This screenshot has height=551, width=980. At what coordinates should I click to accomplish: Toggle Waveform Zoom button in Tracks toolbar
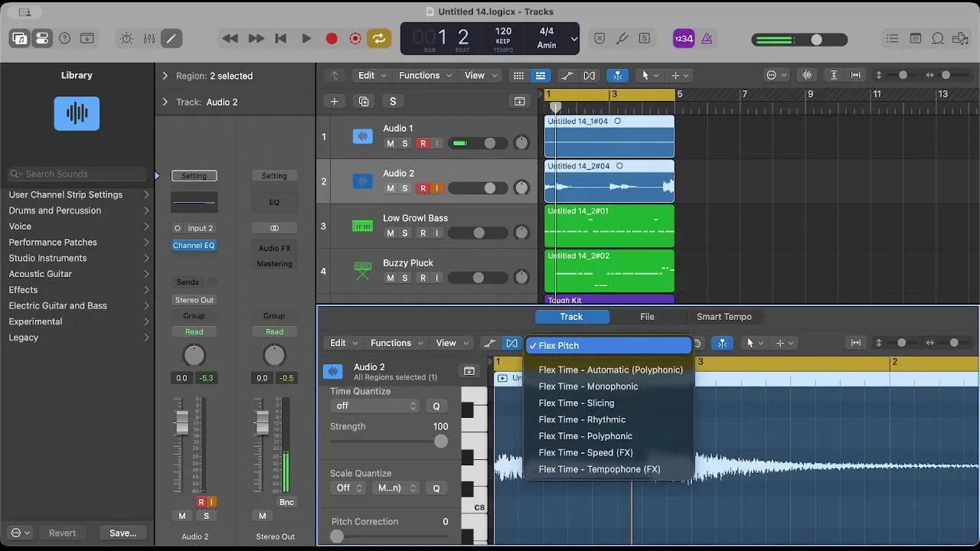[x=807, y=75]
